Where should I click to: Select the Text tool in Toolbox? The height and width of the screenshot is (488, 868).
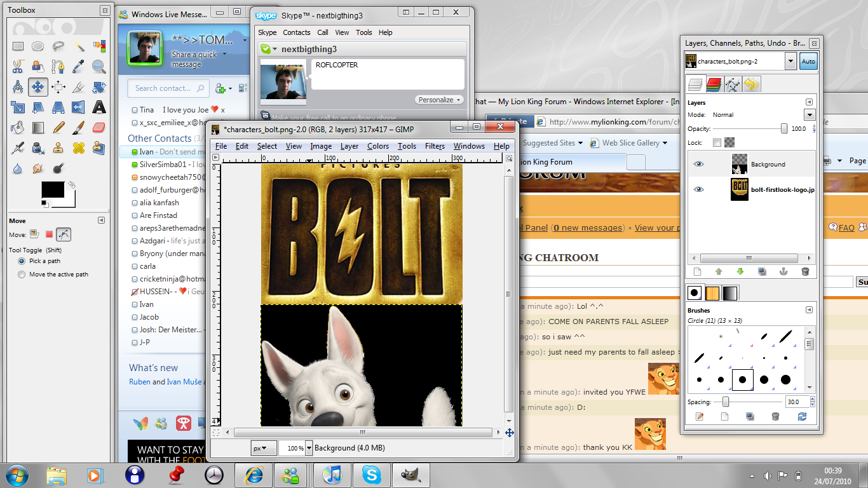pyautogui.click(x=98, y=107)
